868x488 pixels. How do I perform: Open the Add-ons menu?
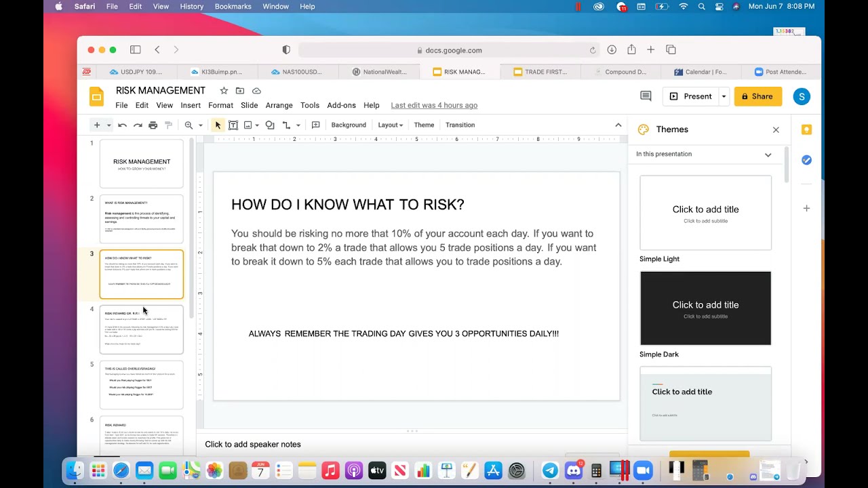tap(341, 105)
